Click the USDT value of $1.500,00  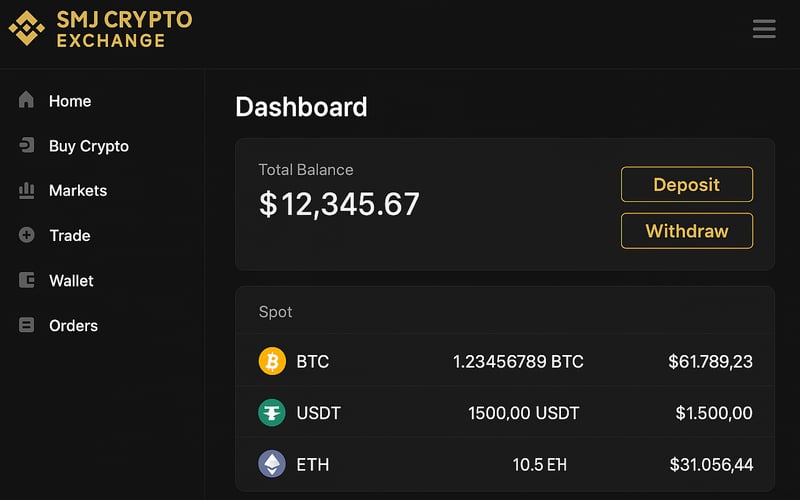coord(713,413)
